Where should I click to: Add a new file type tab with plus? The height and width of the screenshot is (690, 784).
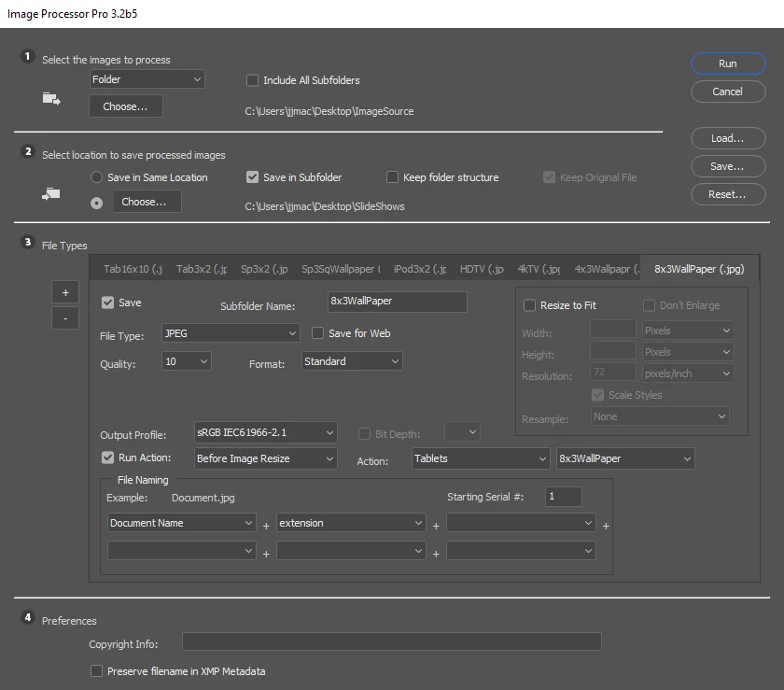click(x=65, y=292)
